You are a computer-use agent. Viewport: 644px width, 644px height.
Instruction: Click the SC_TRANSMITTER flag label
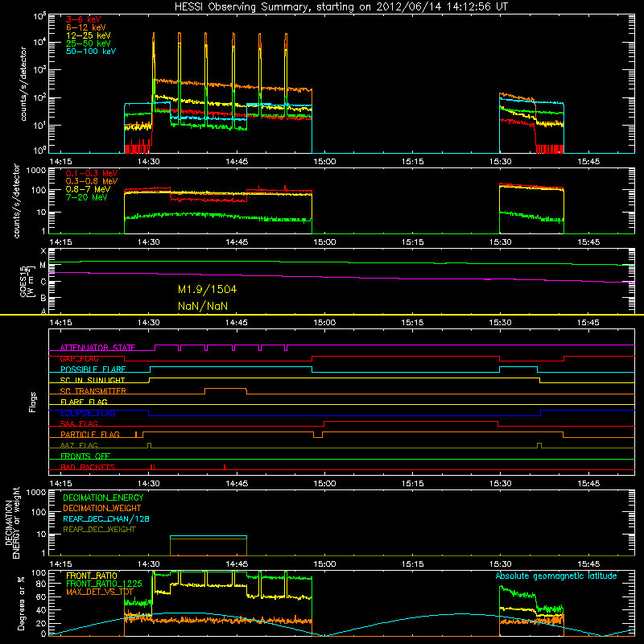(93, 391)
